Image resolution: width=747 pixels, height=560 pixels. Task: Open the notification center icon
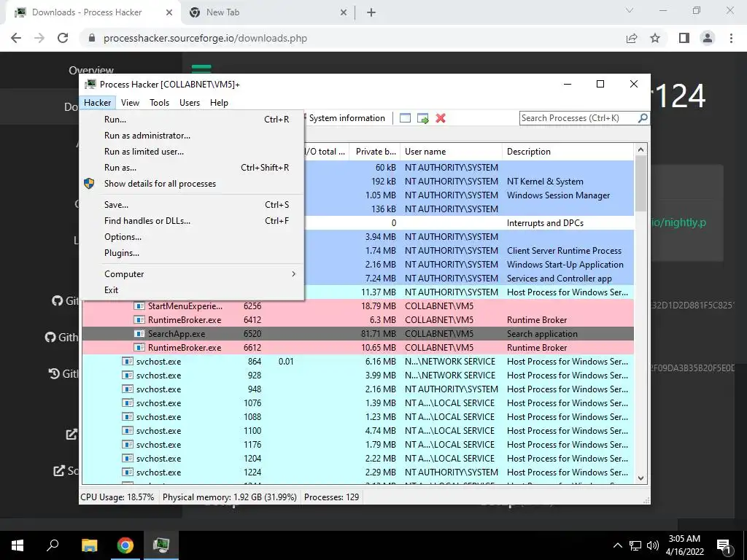(x=724, y=545)
